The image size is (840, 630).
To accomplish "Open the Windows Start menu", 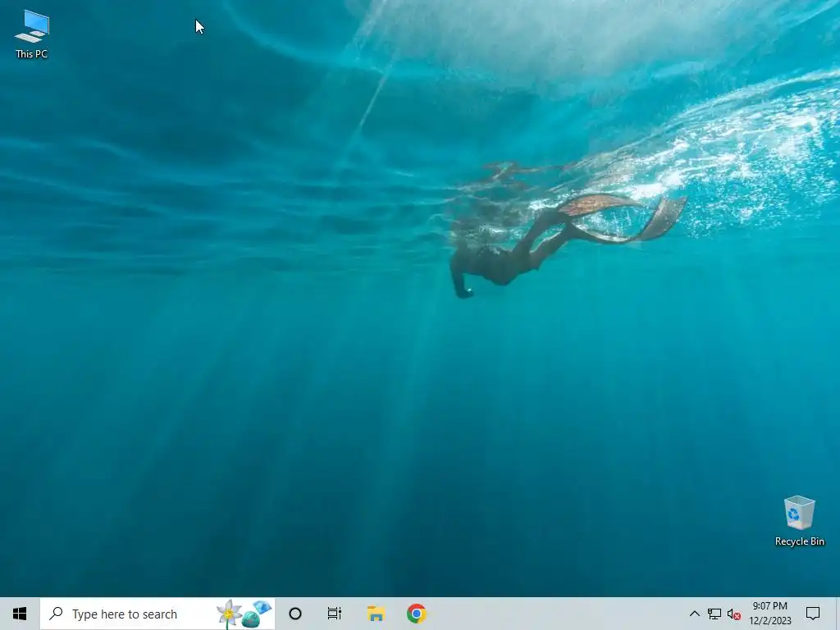I will point(20,614).
